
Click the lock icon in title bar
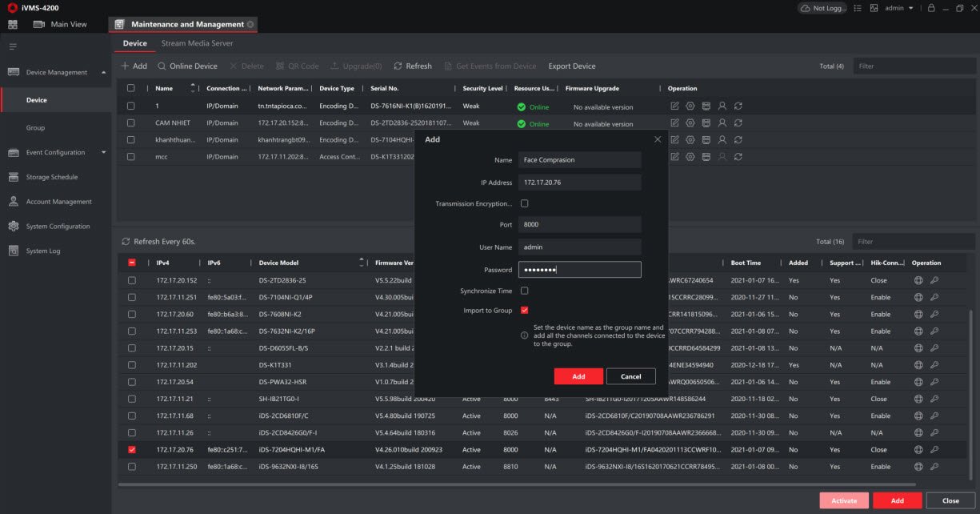(930, 8)
